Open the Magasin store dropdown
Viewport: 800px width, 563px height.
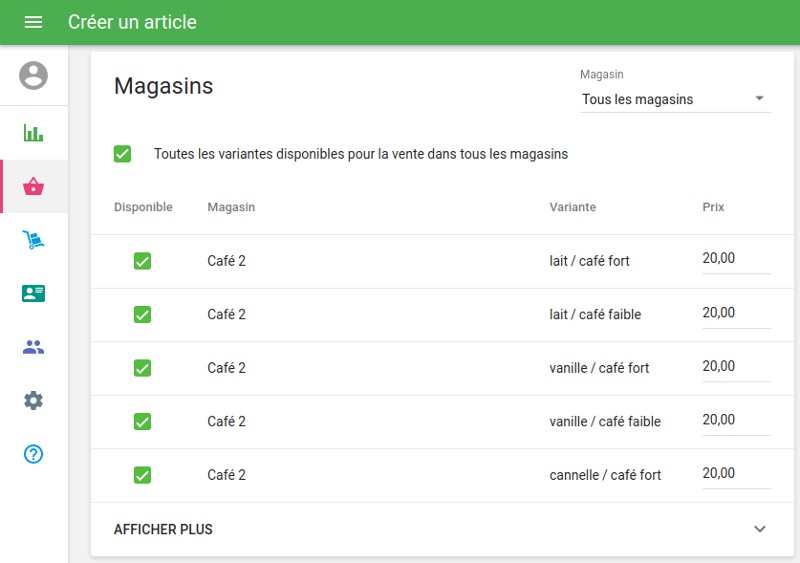click(675, 99)
